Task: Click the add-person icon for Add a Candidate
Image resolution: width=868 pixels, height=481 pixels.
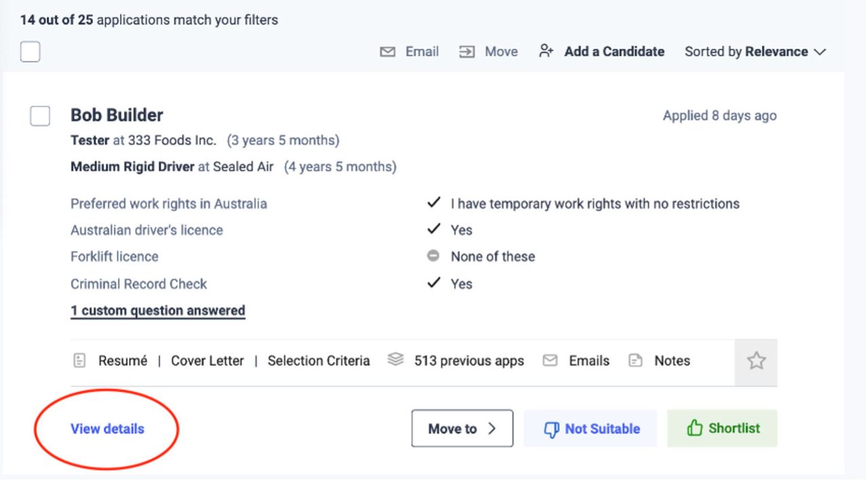Action: tap(546, 51)
